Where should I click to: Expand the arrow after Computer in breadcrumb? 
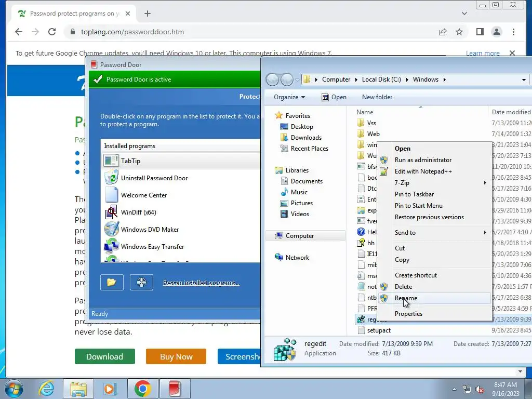click(x=356, y=79)
